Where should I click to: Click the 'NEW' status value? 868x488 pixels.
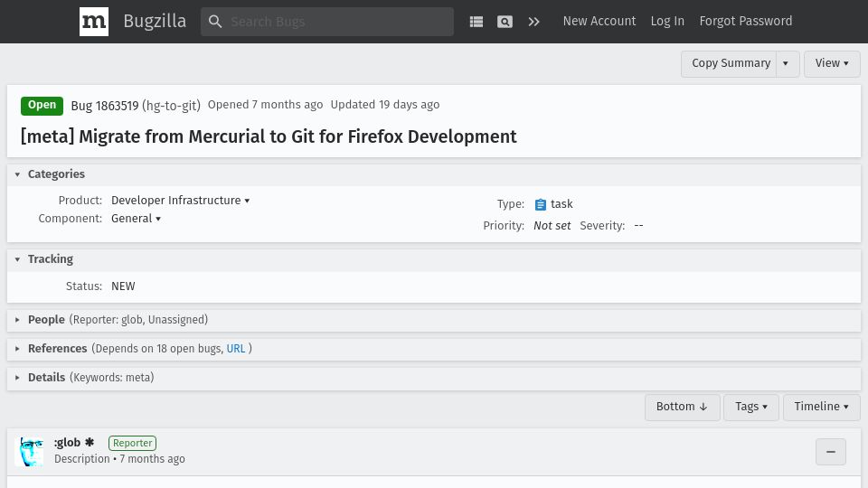123,286
